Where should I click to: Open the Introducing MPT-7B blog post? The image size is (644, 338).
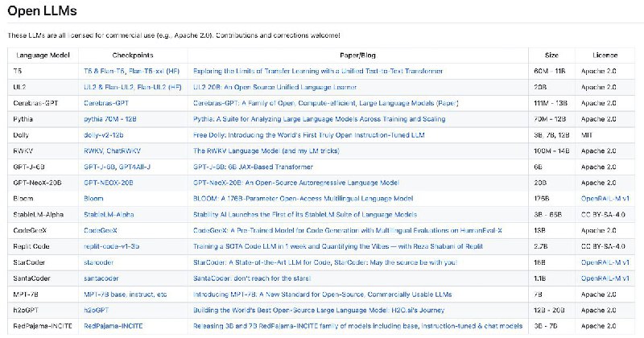(323, 295)
